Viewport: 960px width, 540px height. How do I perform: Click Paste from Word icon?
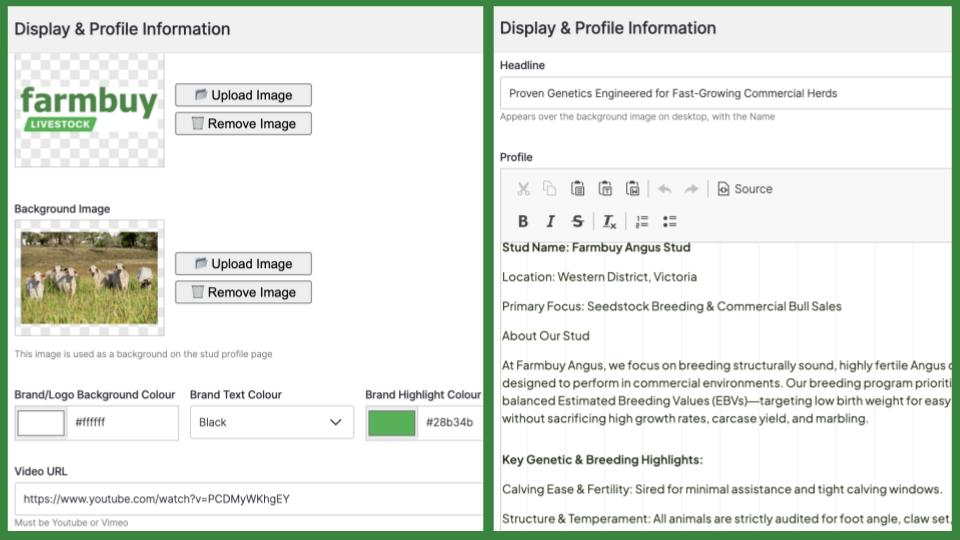632,189
